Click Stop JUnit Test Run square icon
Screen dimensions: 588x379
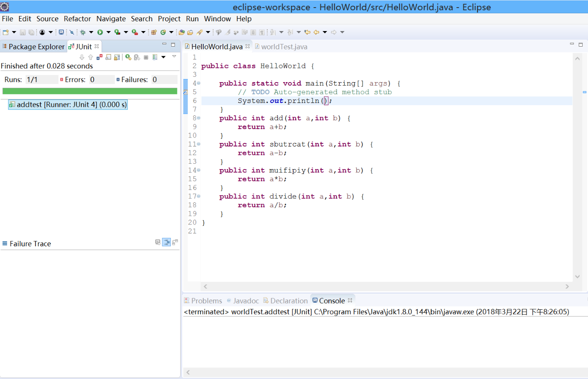(x=146, y=57)
